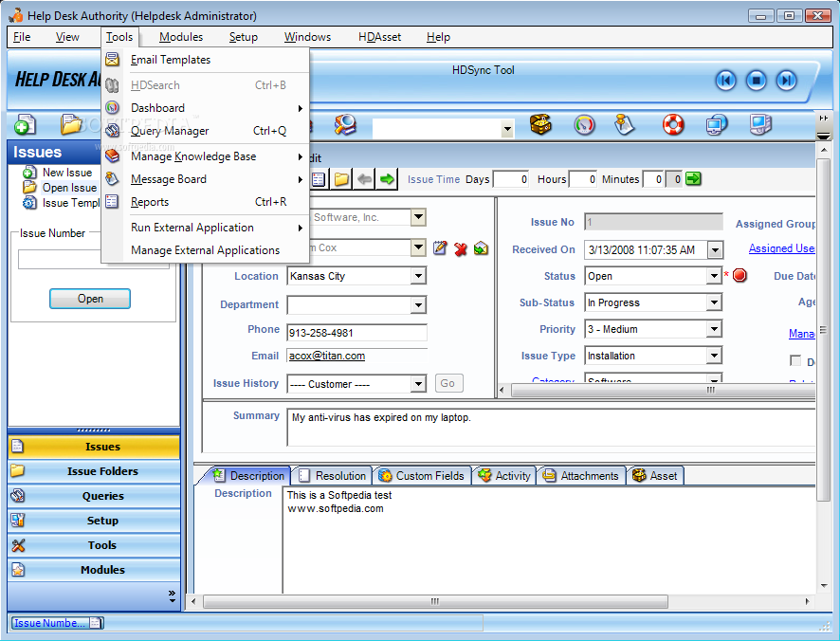Click the Open button under Issue Number
The image size is (840, 641).
click(x=90, y=299)
